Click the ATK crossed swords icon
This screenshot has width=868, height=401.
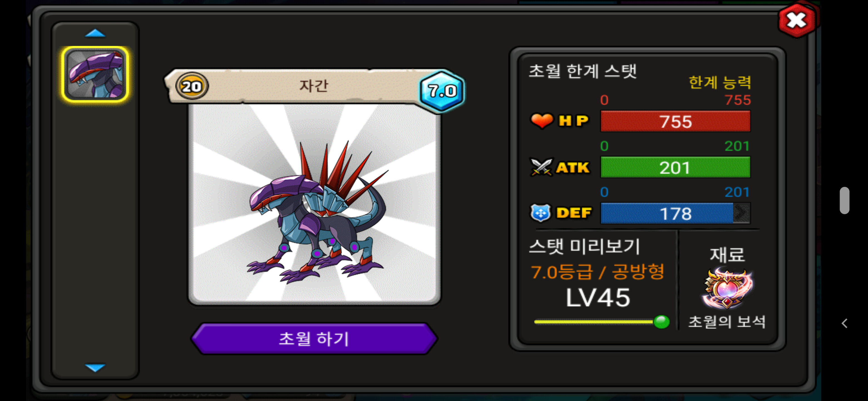pos(541,167)
